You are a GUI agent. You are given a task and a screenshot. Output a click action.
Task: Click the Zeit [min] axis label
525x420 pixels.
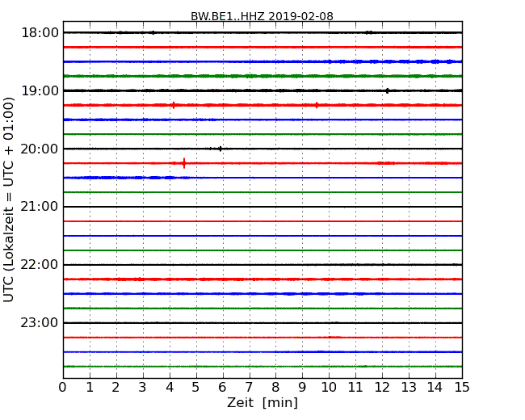click(262, 402)
